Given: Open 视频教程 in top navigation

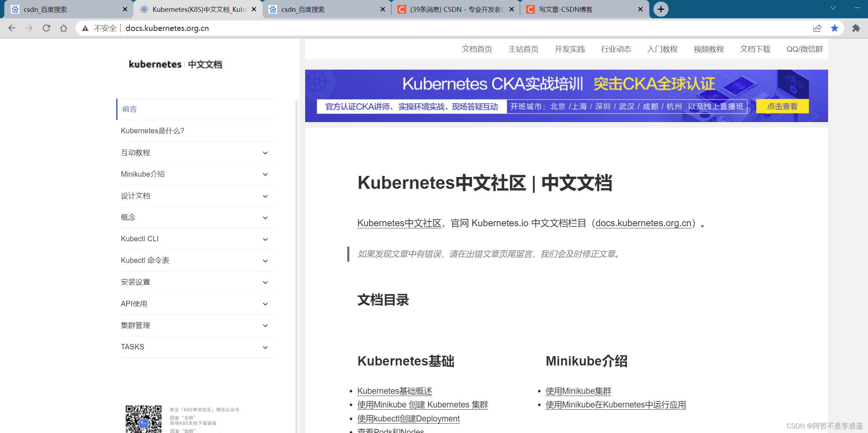Looking at the screenshot, I should click(708, 49).
